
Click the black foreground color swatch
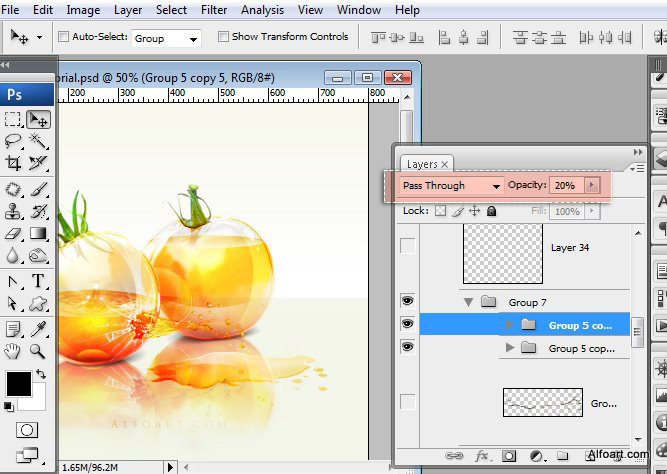click(19, 384)
